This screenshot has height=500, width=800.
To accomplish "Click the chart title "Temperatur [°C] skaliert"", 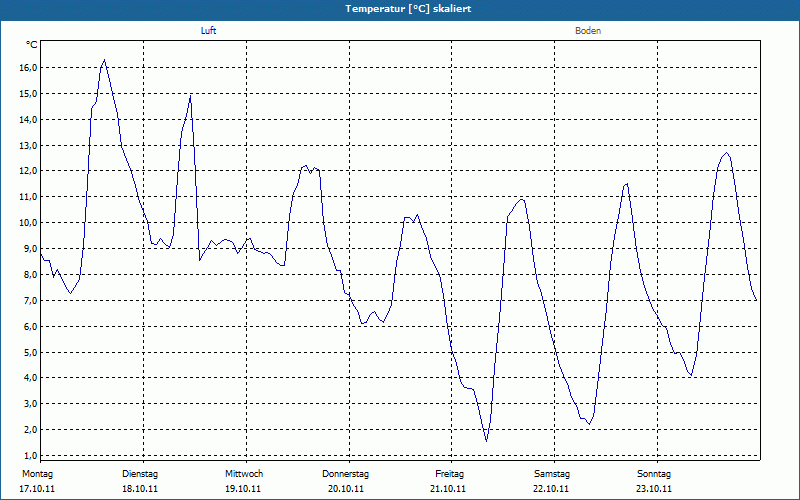I will click(408, 9).
